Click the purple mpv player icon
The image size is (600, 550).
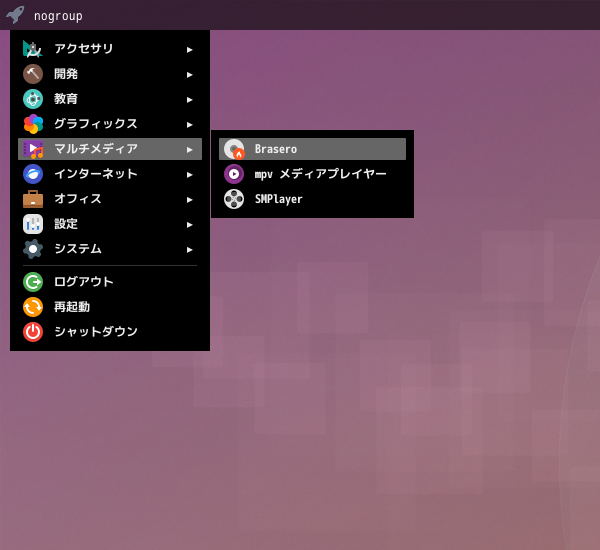pyautogui.click(x=234, y=174)
